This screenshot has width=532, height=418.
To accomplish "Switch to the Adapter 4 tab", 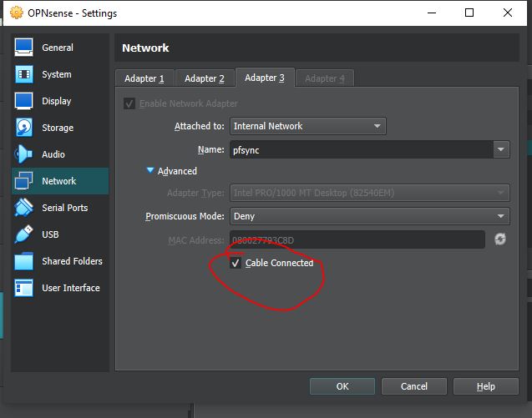I will pos(325,78).
